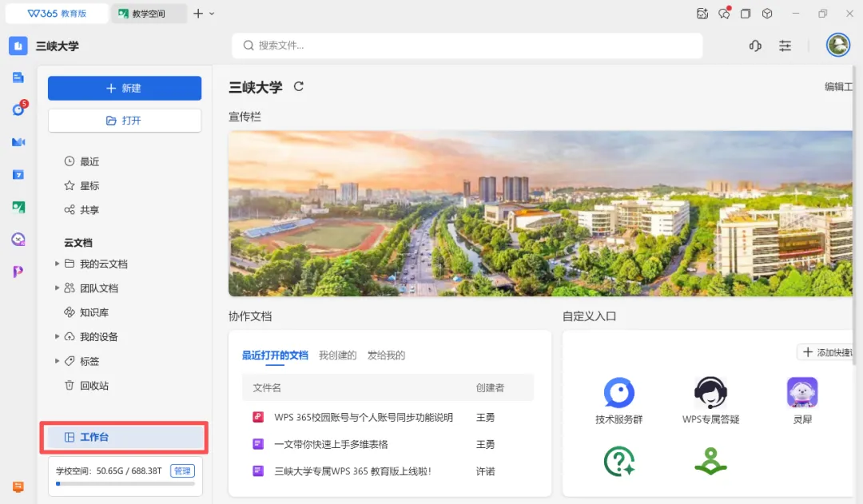Click the 新建 button

point(125,88)
